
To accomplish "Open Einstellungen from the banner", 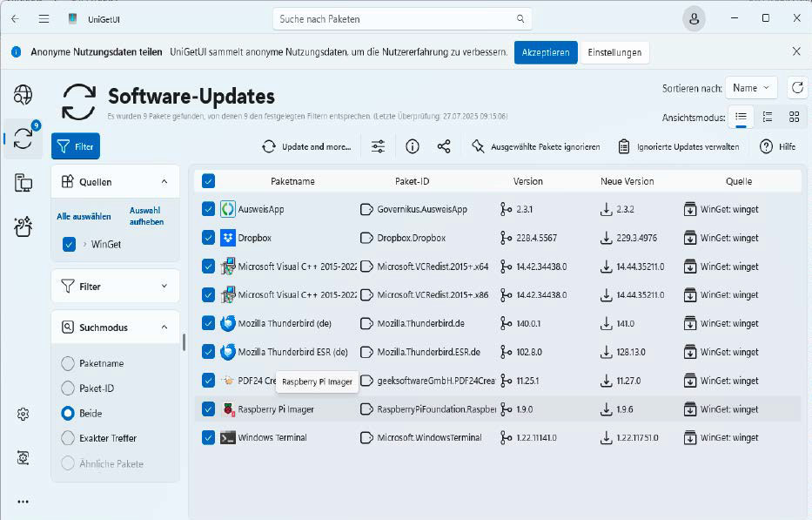I will click(x=614, y=52).
